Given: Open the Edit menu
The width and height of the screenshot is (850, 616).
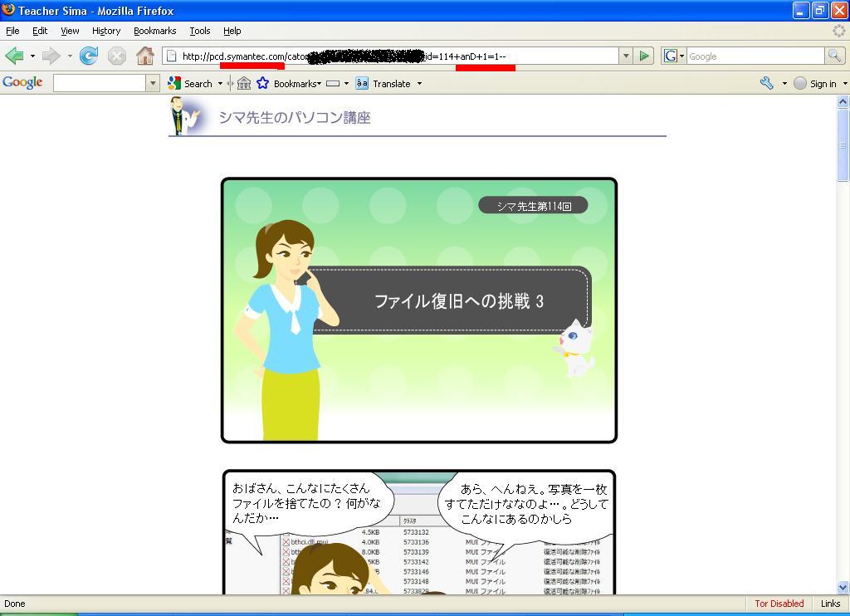Looking at the screenshot, I should pos(40,31).
